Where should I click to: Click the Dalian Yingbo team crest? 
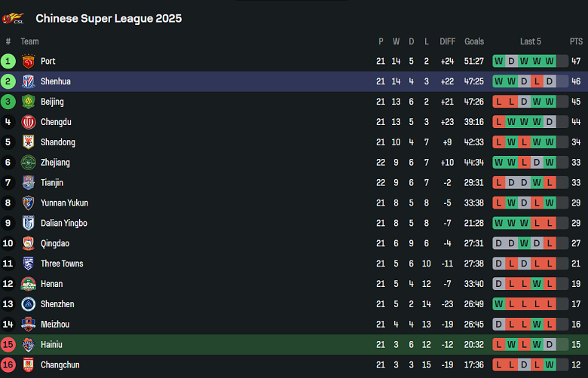tap(29, 223)
